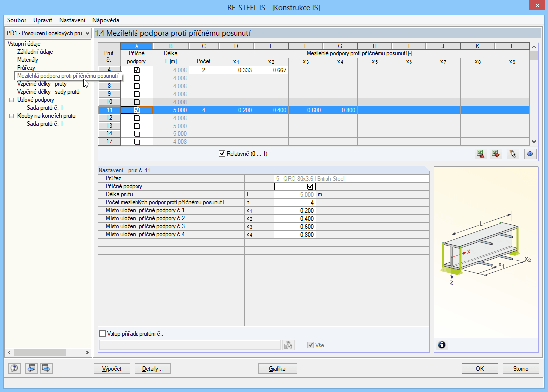Click the tree panel horizontal scrollbar thumb
The width and height of the screenshot is (548, 392).
39,352
